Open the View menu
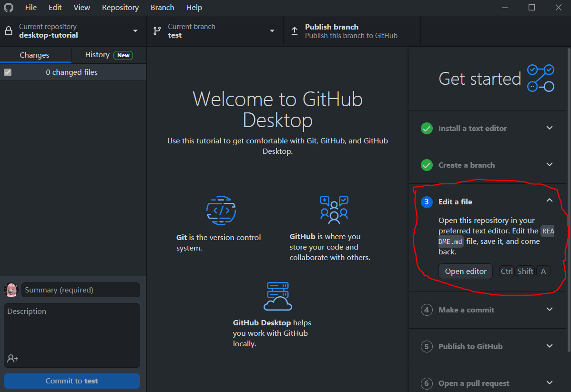571x392 pixels. (x=82, y=8)
